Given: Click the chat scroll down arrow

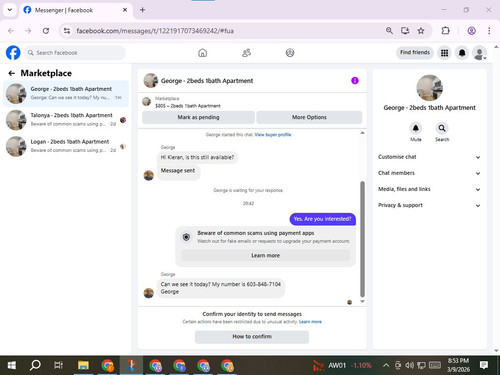Looking at the screenshot, I should [362, 301].
